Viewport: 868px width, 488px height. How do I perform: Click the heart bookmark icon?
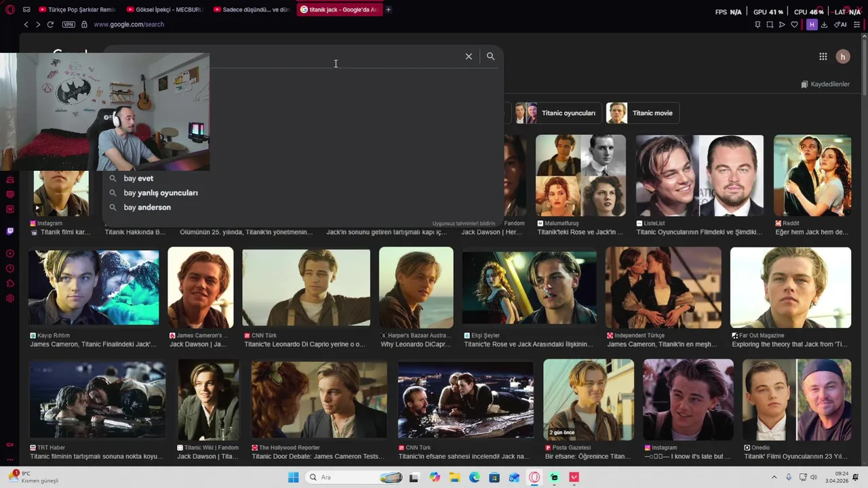pos(795,24)
